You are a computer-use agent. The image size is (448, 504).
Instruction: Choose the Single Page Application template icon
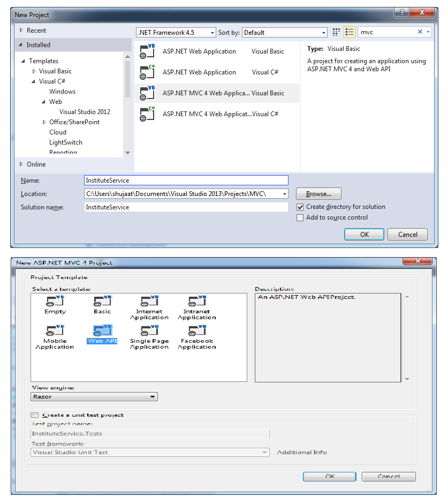[x=149, y=331]
